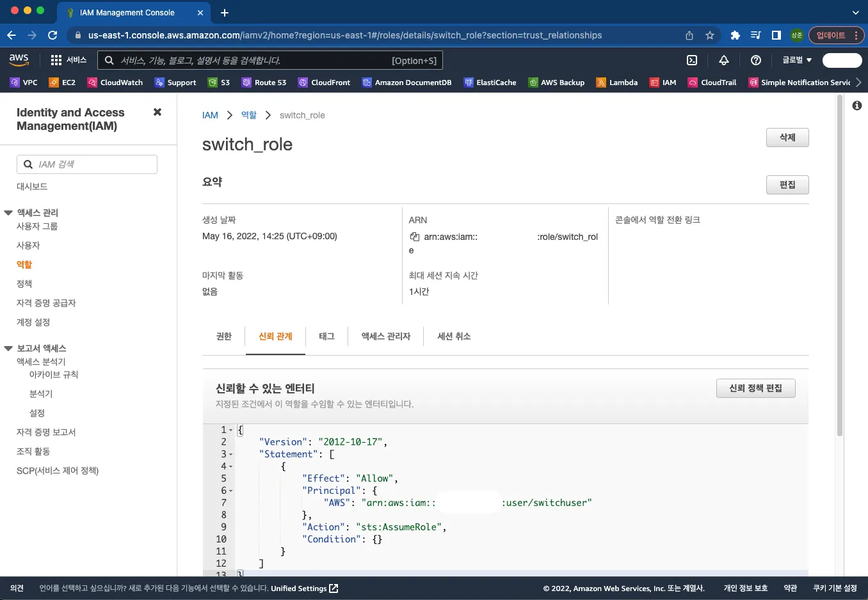The image size is (868, 600).
Task: Share this page from the address bar
Action: coord(689,35)
